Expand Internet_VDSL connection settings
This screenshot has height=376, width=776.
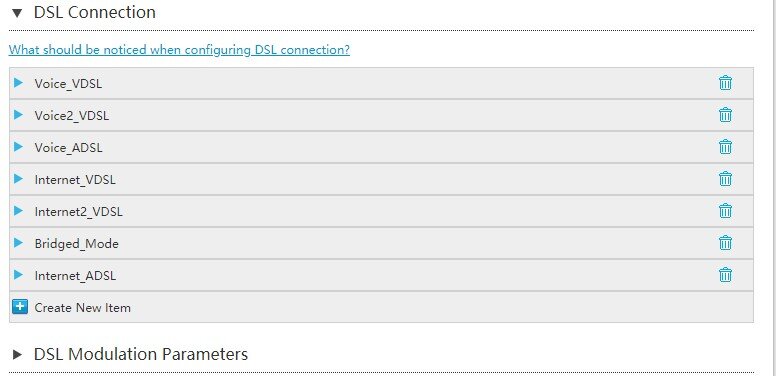(19, 179)
